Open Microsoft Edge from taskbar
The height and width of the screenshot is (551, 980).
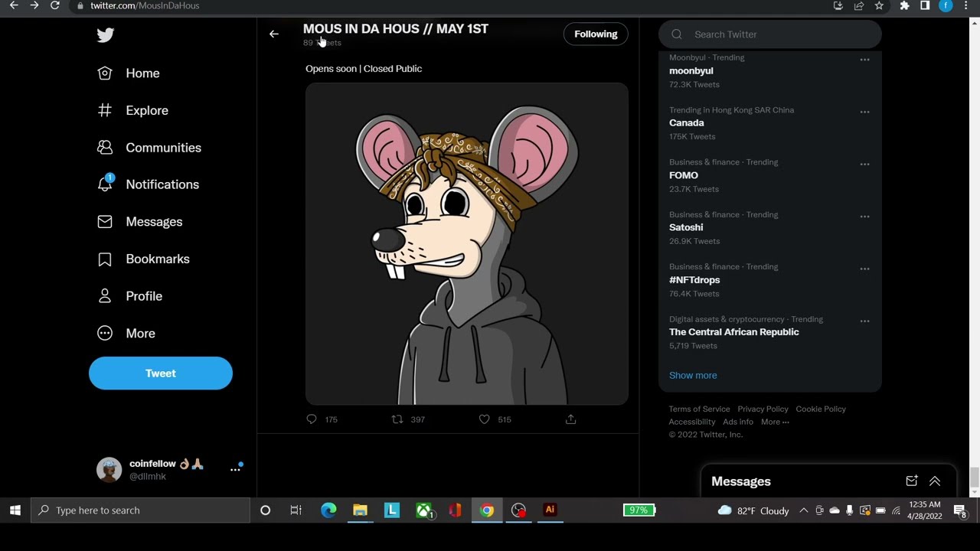[x=328, y=510]
